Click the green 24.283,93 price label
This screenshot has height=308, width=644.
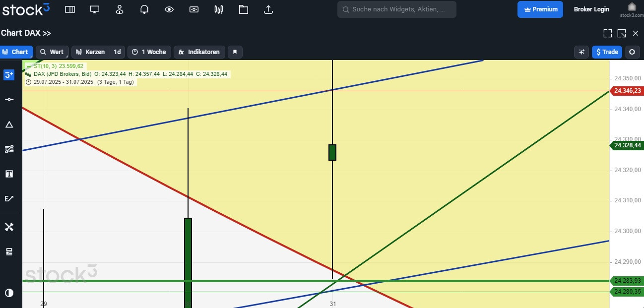tap(626, 281)
